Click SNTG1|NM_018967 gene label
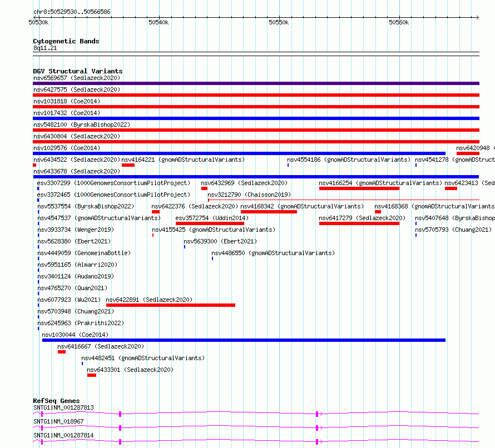 [59, 421]
